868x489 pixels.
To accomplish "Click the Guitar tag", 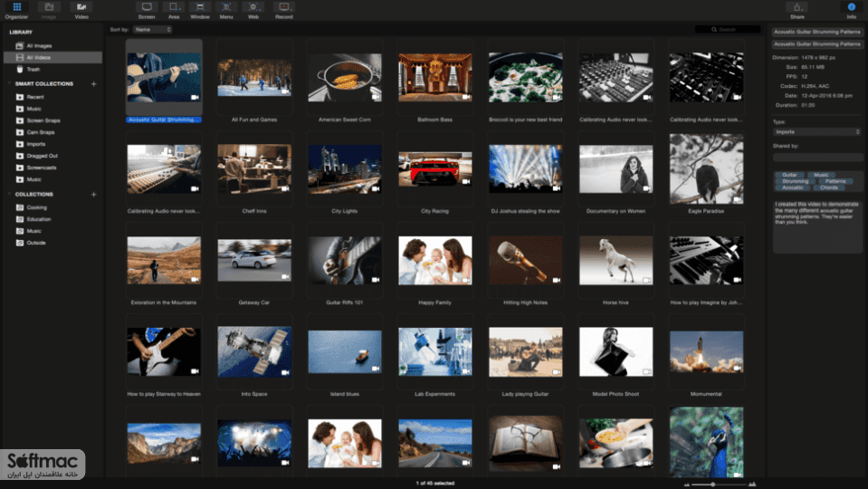I will coord(789,175).
